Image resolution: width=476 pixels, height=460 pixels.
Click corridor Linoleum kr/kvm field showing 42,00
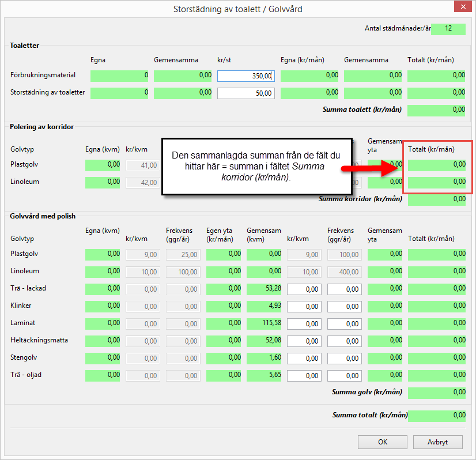point(143,183)
